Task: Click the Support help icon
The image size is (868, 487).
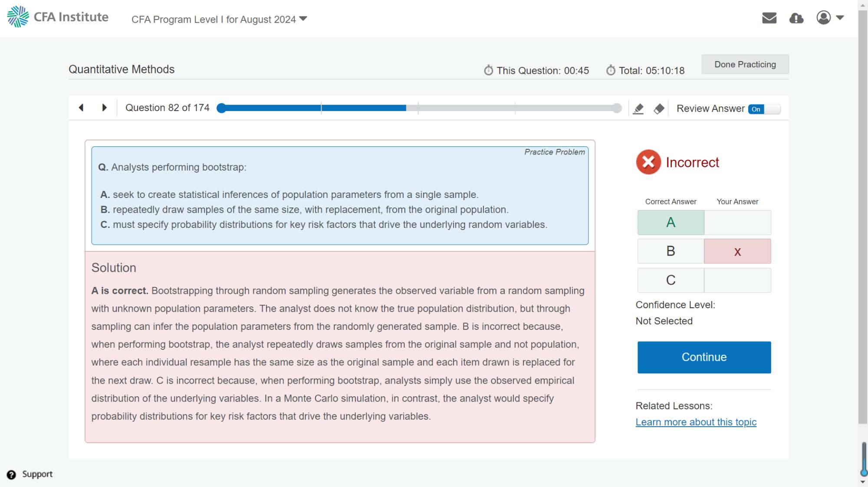Action: point(11,474)
